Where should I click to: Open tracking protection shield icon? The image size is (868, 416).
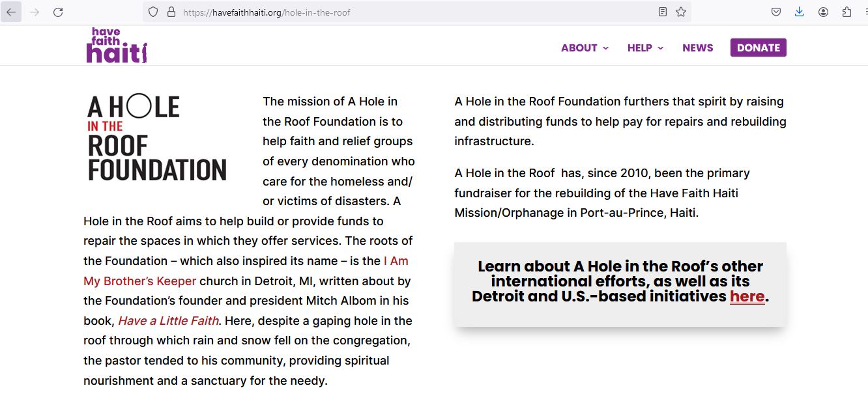pos(153,12)
